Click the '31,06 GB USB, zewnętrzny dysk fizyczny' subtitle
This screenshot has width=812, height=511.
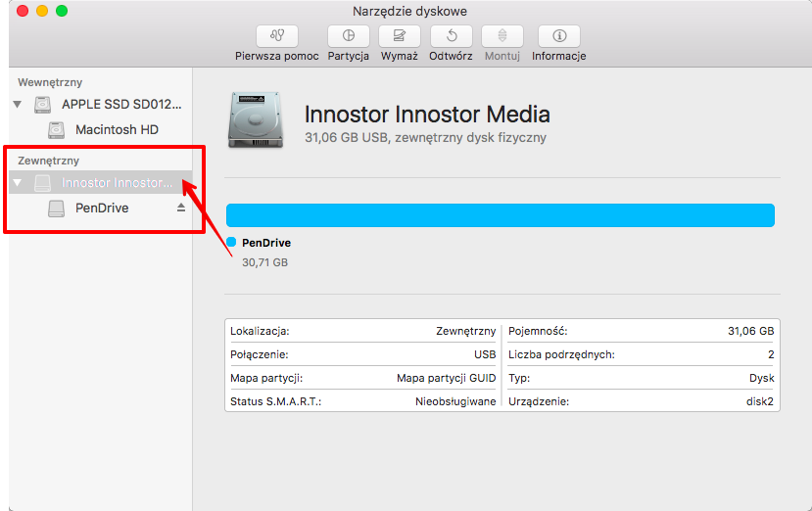pyautogui.click(x=426, y=138)
